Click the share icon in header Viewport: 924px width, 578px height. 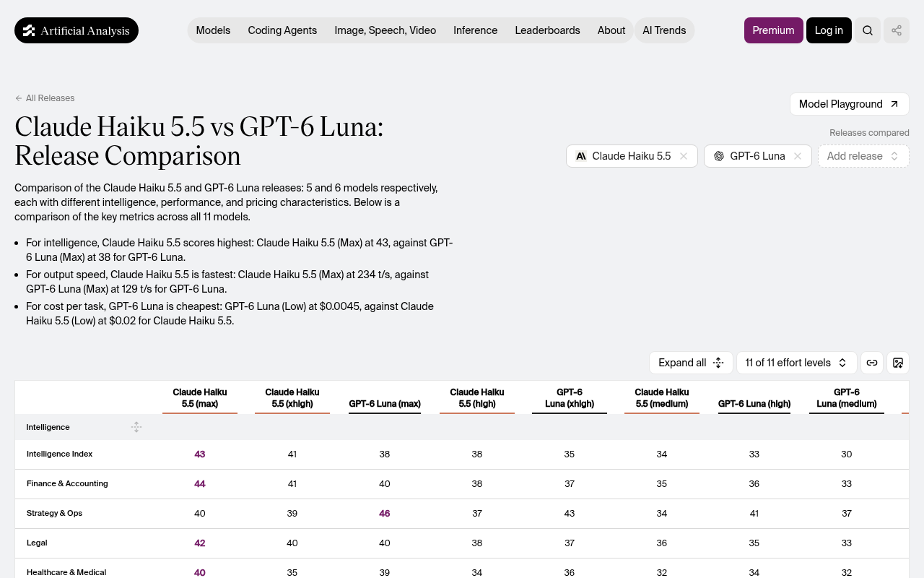point(897,30)
